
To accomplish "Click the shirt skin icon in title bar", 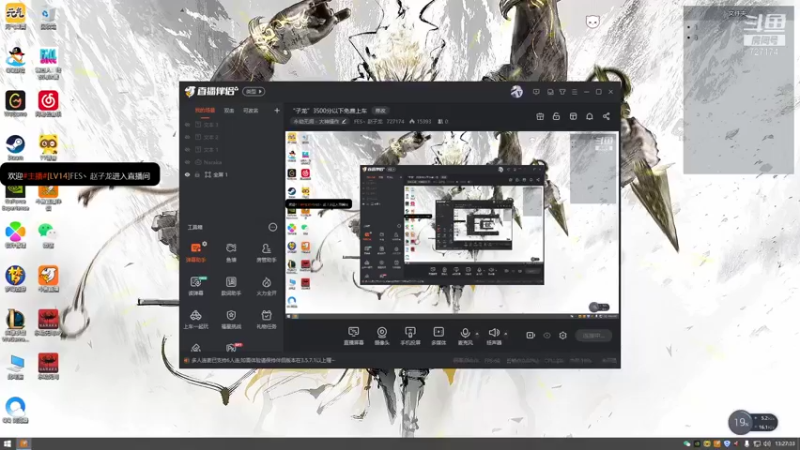I will coord(562,92).
